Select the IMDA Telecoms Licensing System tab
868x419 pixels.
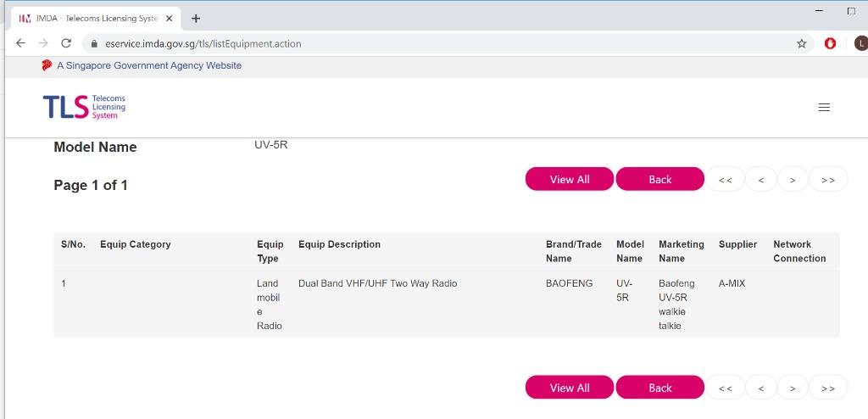tap(97, 19)
